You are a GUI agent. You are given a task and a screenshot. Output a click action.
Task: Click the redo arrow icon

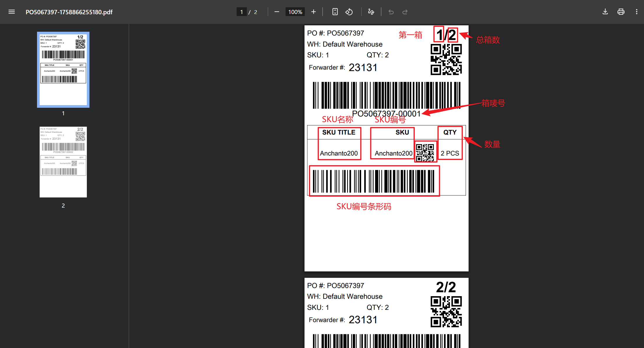405,12
